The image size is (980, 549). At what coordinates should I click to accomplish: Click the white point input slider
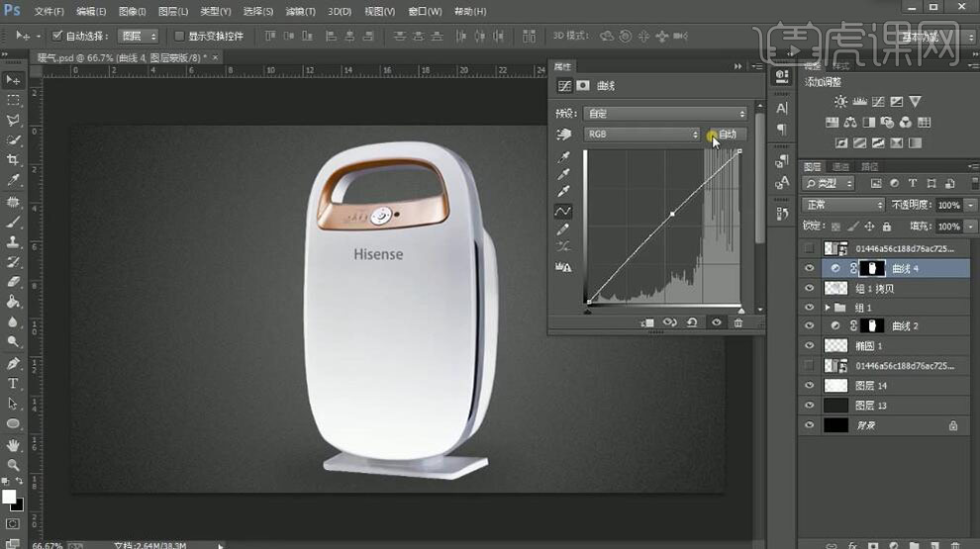(741, 311)
